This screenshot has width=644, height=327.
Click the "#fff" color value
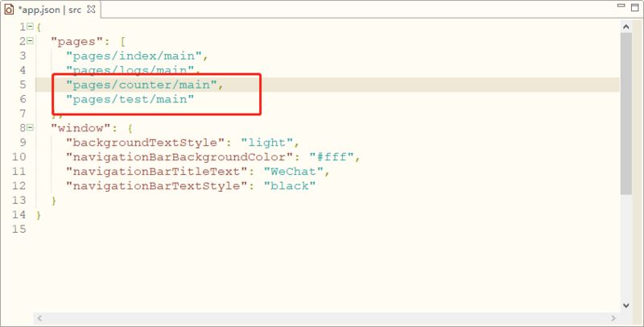(x=332, y=157)
